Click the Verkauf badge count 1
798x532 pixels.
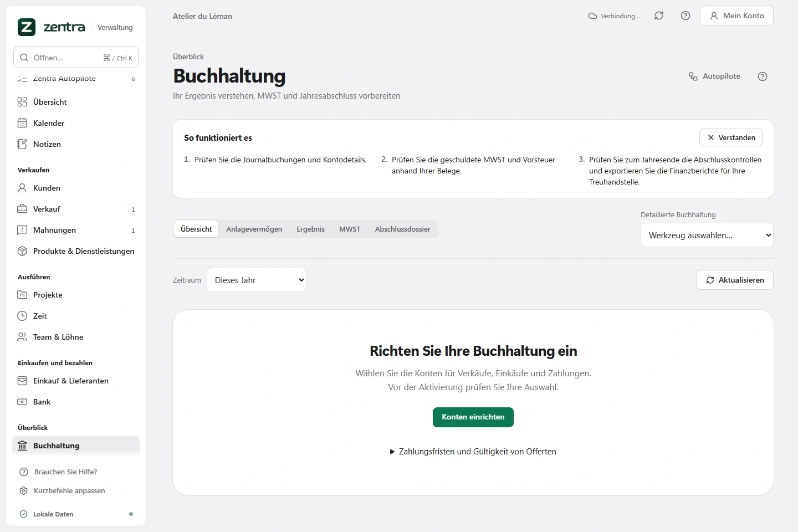[133, 209]
